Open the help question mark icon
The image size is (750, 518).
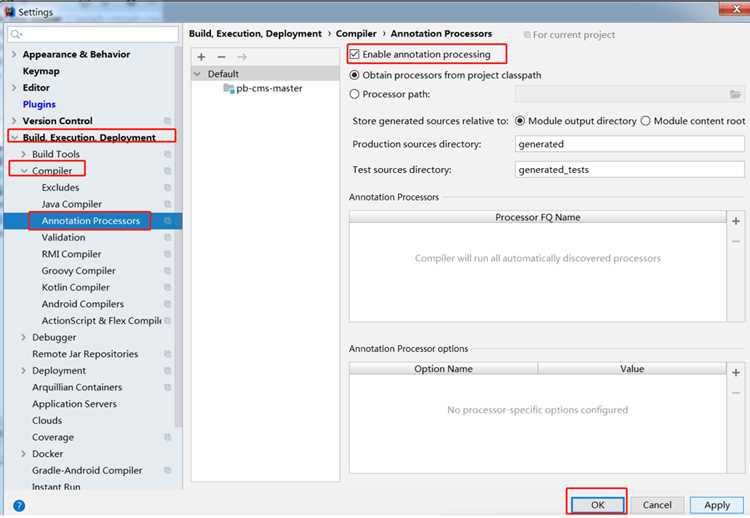point(19,506)
